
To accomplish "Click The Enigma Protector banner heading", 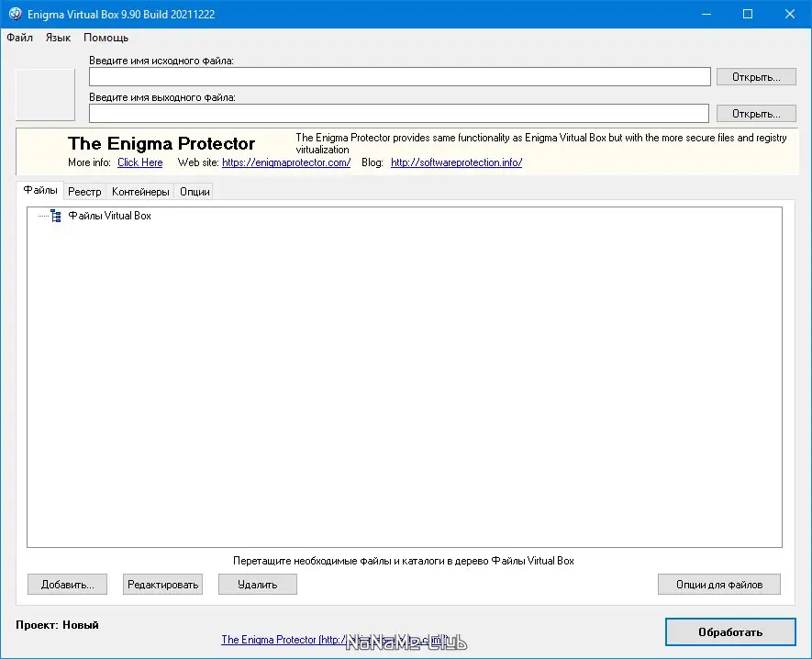I will [161, 143].
